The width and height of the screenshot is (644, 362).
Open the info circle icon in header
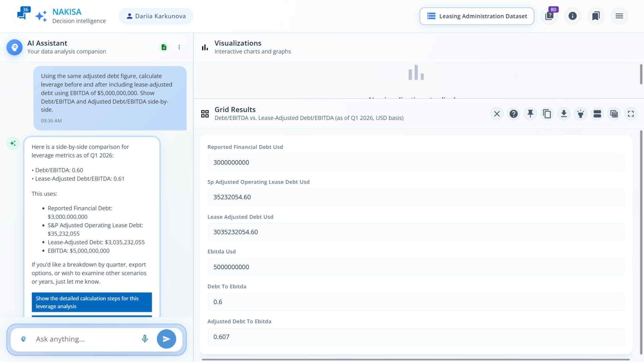click(573, 16)
